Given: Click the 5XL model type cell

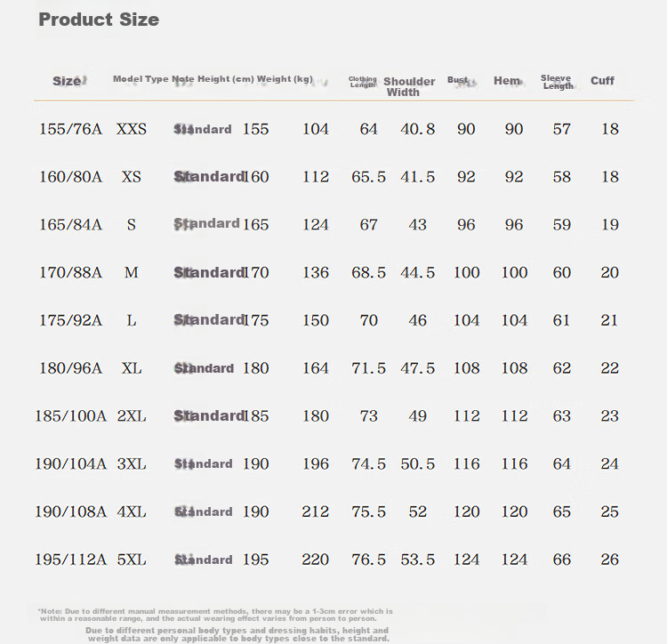Looking at the screenshot, I should (132, 559).
